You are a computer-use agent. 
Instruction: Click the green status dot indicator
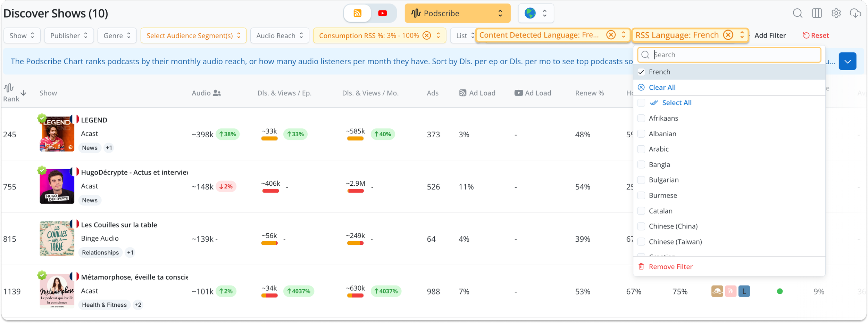pyautogui.click(x=780, y=291)
